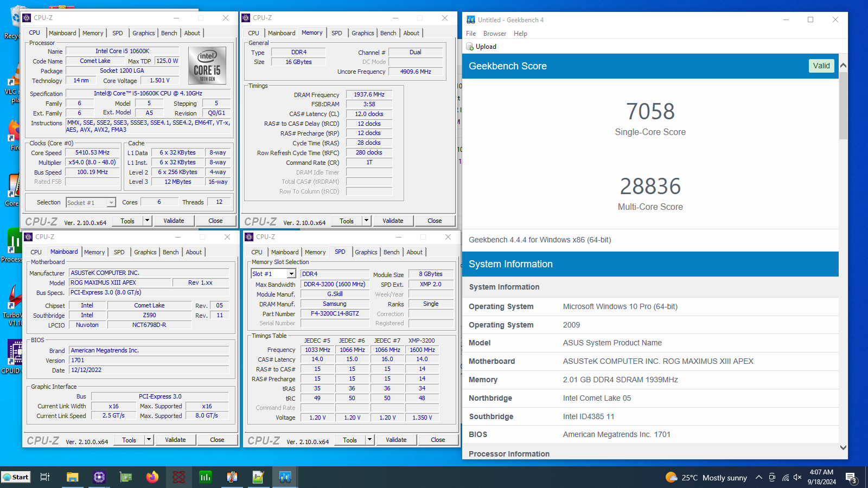Click Close button in the Memory tab window

pyautogui.click(x=435, y=221)
